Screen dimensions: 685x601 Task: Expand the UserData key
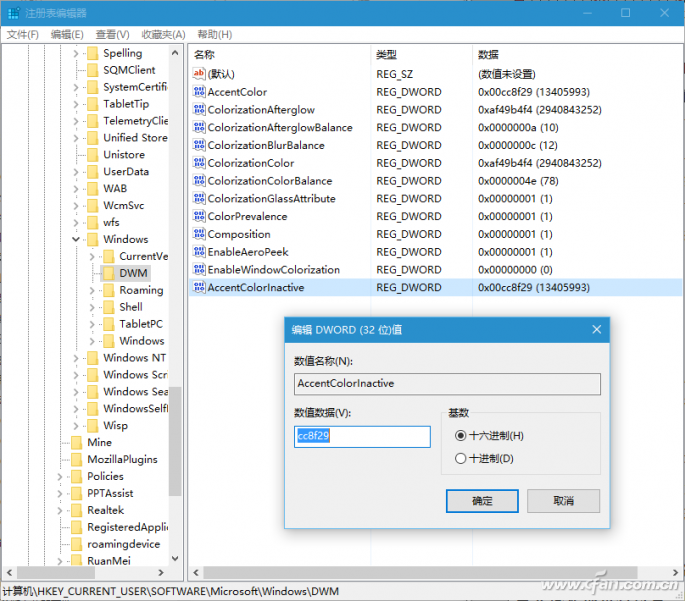pyautogui.click(x=76, y=172)
